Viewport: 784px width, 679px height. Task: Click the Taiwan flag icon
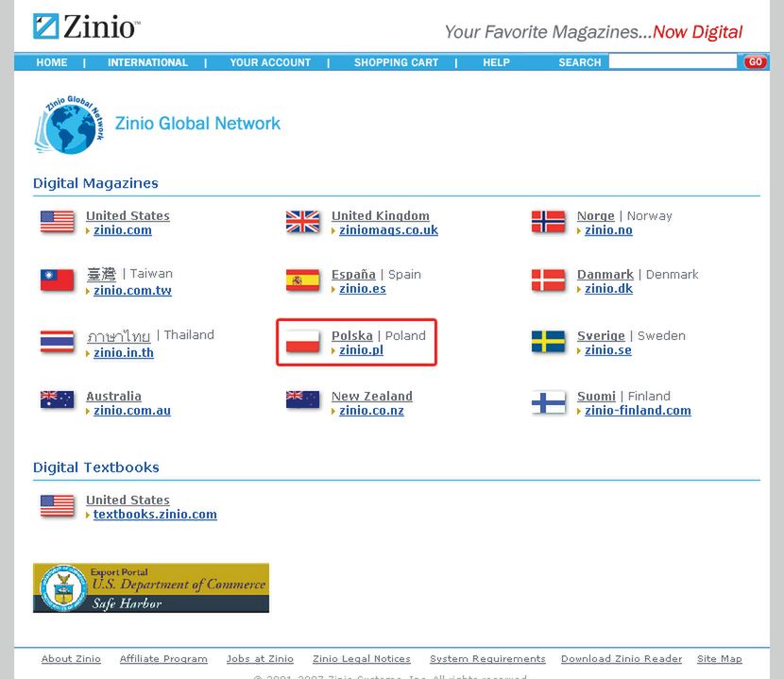tap(57, 280)
